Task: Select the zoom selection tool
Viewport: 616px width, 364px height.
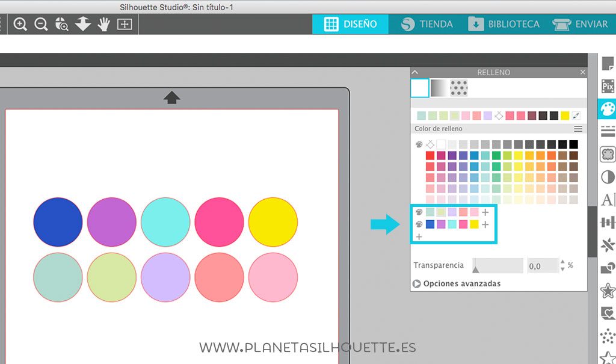Action: coord(62,25)
